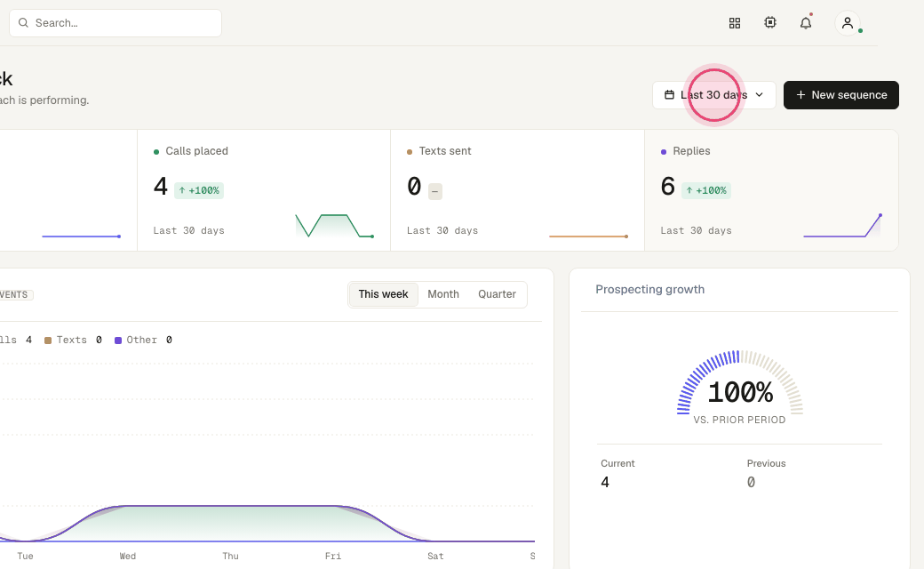Open the user profile avatar
The height and width of the screenshot is (569, 924).
pos(848,23)
